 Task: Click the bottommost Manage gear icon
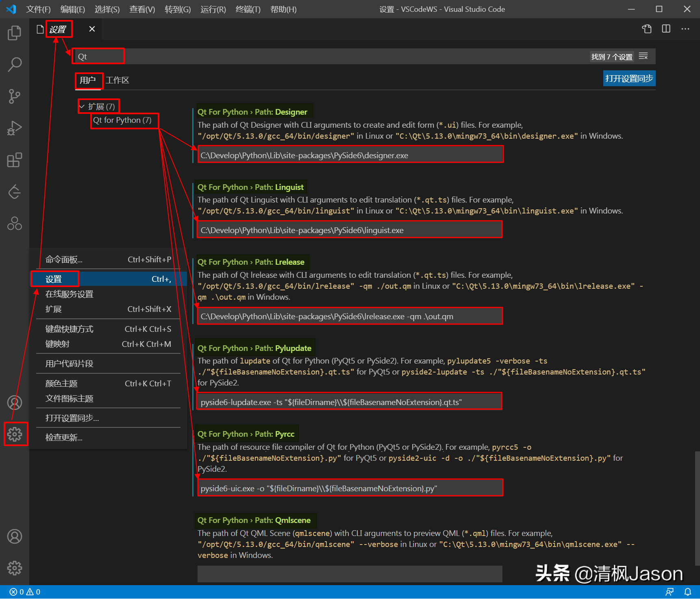coord(15,568)
